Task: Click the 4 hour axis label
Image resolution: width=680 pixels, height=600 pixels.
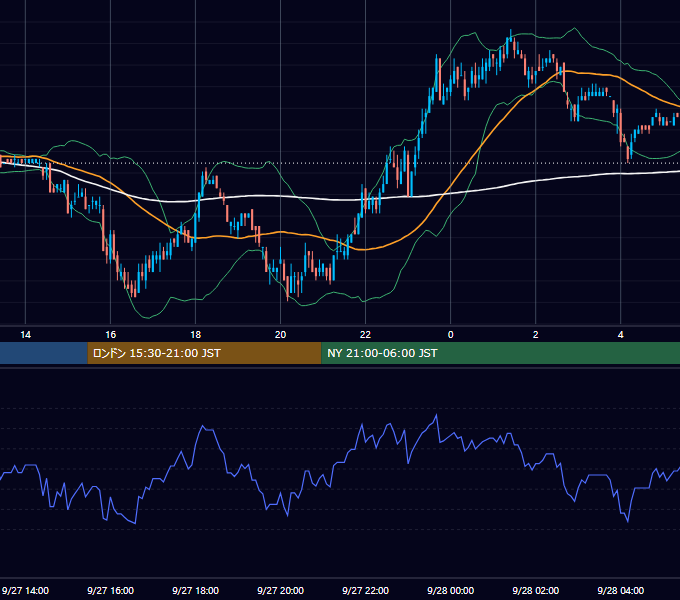Action: (621, 335)
